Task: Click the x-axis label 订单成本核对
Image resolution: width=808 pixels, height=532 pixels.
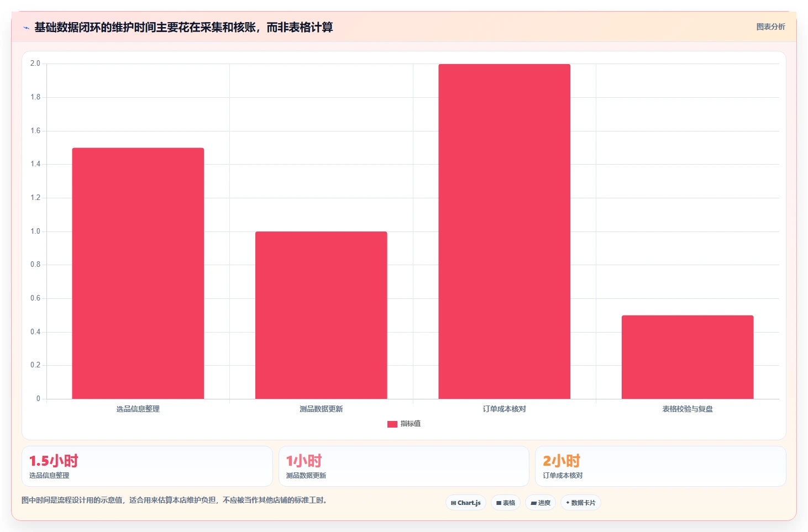Action: 505,409
